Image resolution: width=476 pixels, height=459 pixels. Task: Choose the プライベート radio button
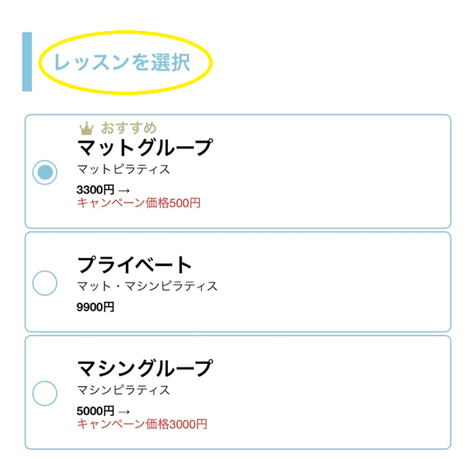coord(45,283)
